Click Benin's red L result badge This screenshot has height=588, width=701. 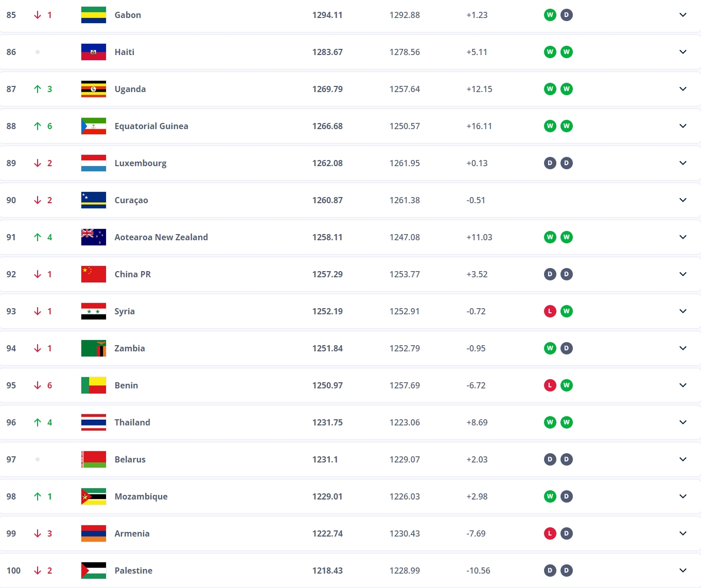pos(550,385)
